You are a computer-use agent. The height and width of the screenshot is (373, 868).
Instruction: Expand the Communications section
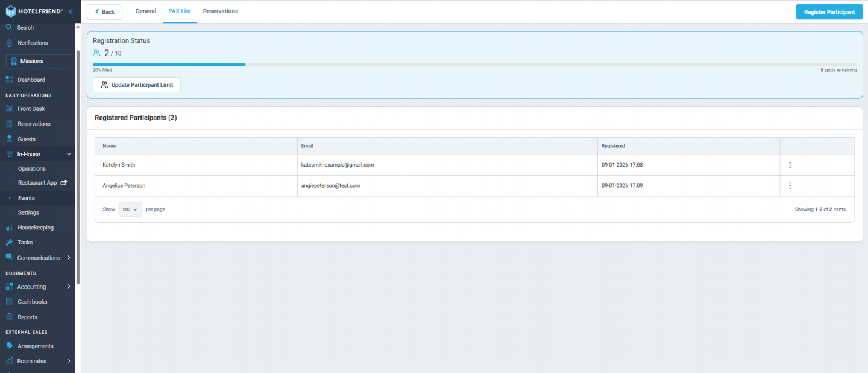[x=68, y=257]
